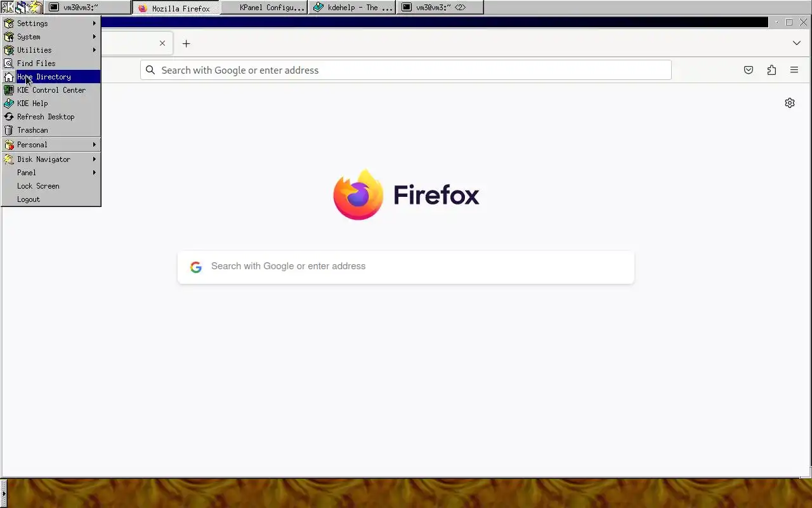The width and height of the screenshot is (812, 508).
Task: Open new tab personalize gear
Action: point(790,103)
